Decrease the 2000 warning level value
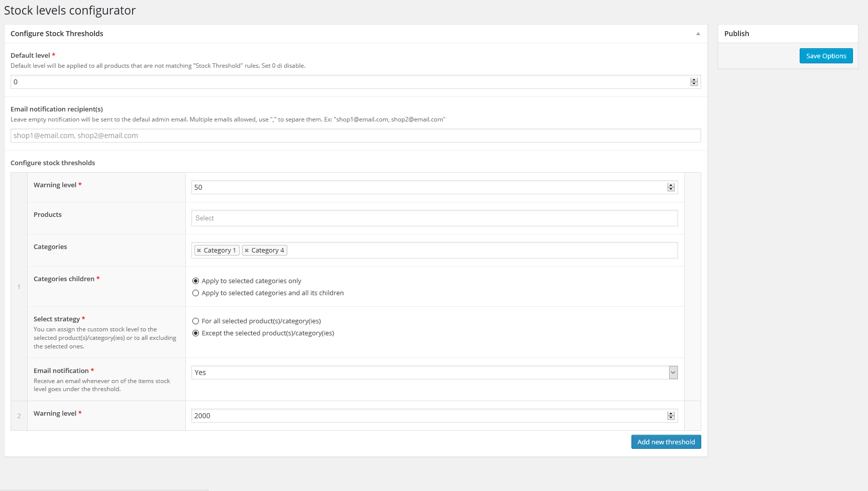This screenshot has height=491, width=868. [x=671, y=418]
